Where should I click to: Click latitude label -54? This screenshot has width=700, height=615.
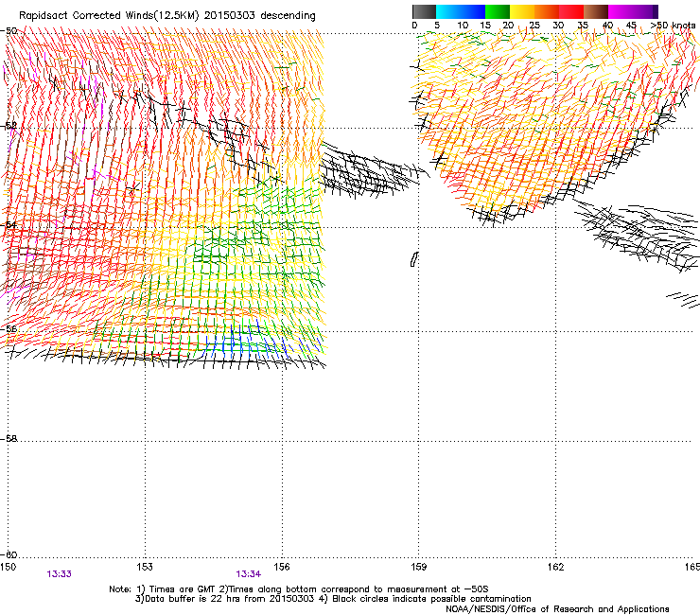point(9,224)
